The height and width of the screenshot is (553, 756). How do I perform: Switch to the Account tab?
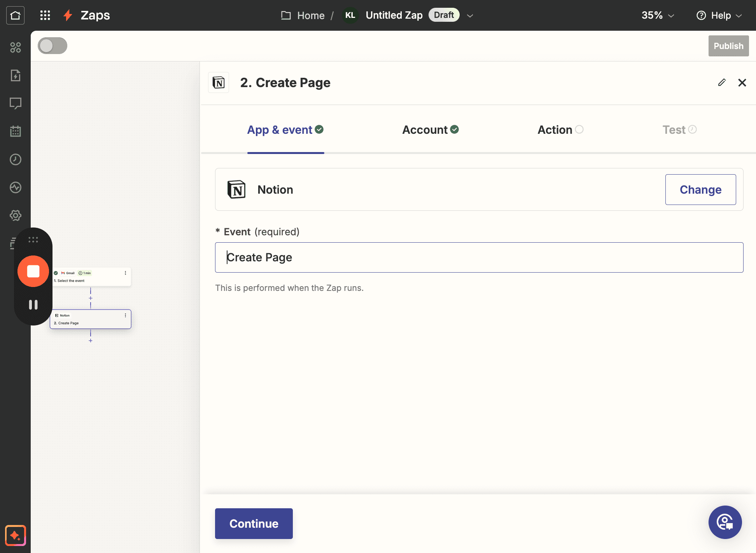[x=430, y=129]
